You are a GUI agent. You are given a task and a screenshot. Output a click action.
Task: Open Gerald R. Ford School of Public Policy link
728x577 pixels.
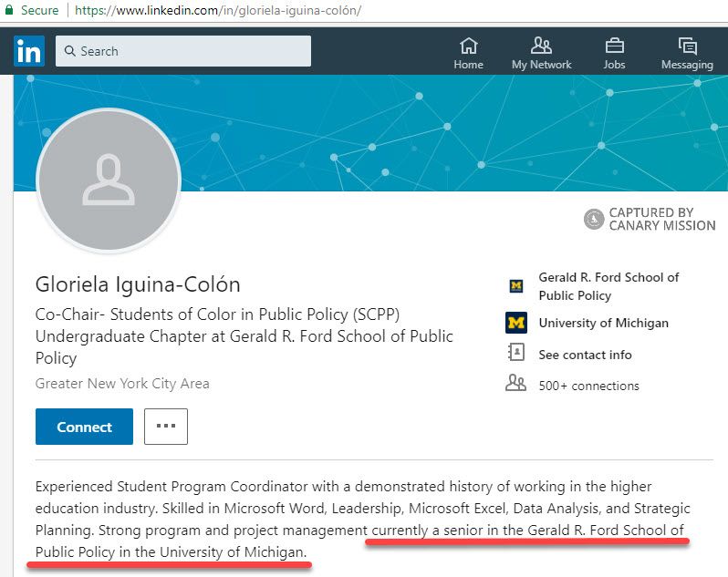[x=608, y=286]
